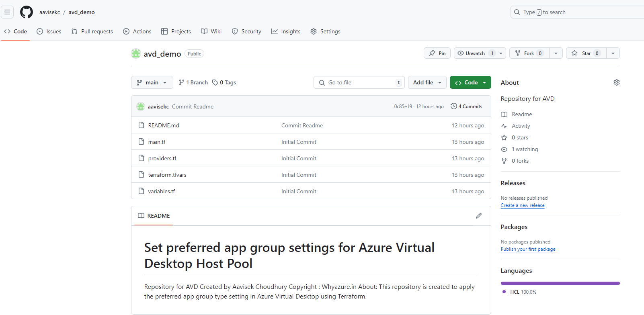Open the variables.tf file

162,191
